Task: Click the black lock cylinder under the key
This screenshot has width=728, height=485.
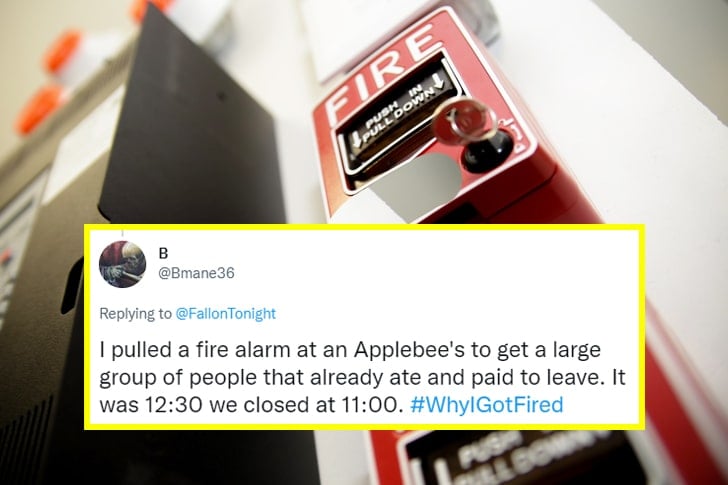Action: click(489, 151)
